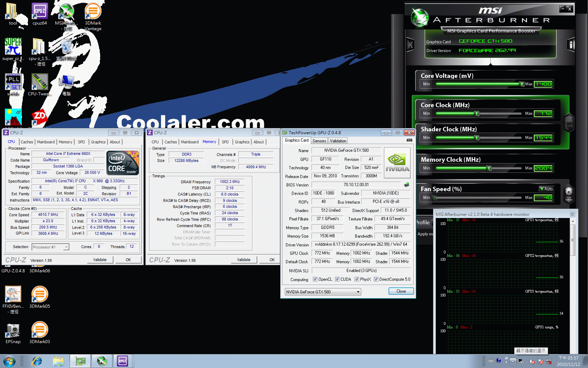
Task: Click the NVIDIA logo in GPU-Z
Action: click(397, 163)
